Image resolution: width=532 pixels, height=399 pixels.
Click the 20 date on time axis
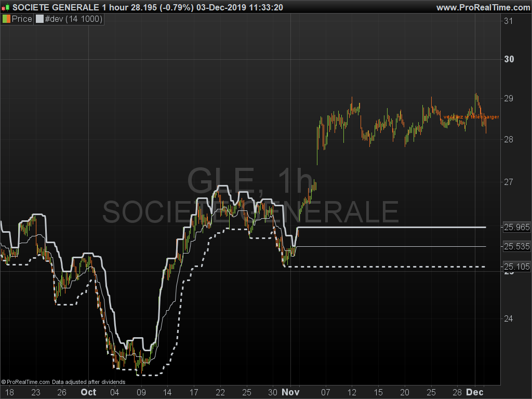pos(405,393)
